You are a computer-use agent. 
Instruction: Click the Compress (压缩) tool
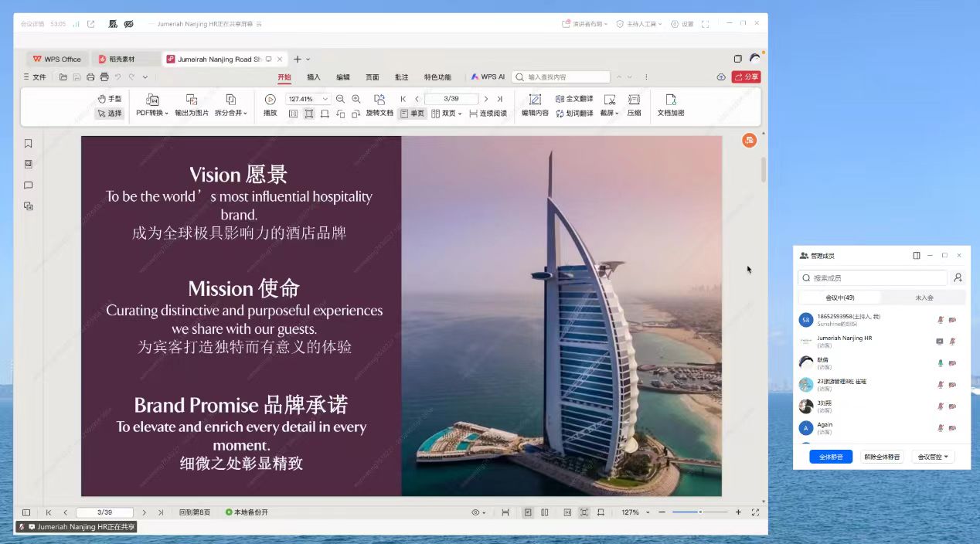[634, 105]
